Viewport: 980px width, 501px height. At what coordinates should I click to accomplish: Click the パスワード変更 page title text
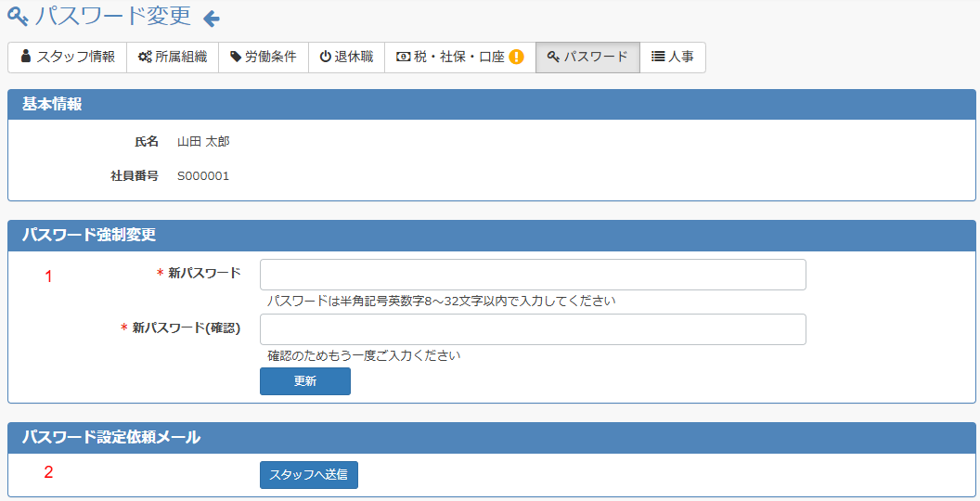point(113,16)
